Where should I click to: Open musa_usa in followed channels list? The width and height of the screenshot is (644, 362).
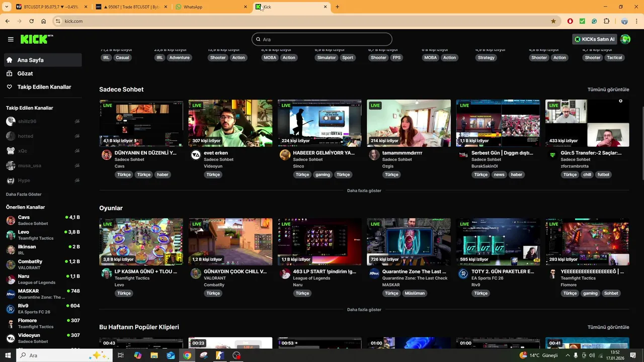[43, 165]
